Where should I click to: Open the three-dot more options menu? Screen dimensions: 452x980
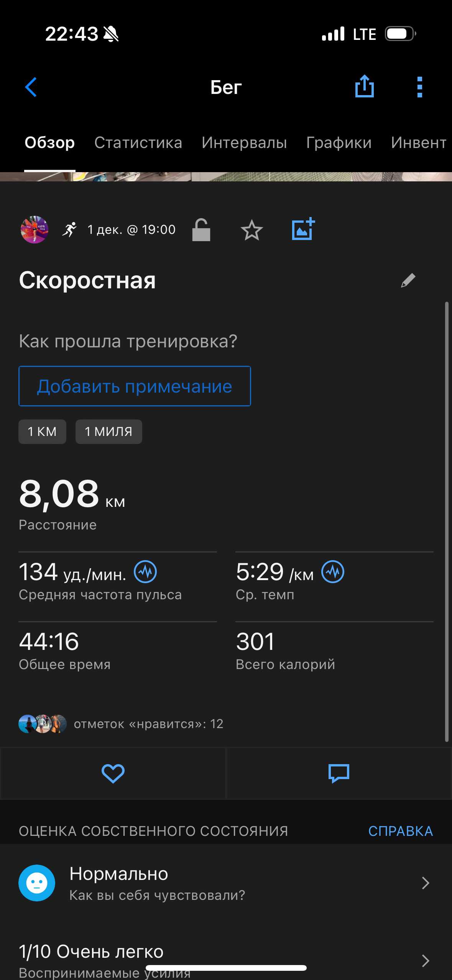[x=420, y=87]
